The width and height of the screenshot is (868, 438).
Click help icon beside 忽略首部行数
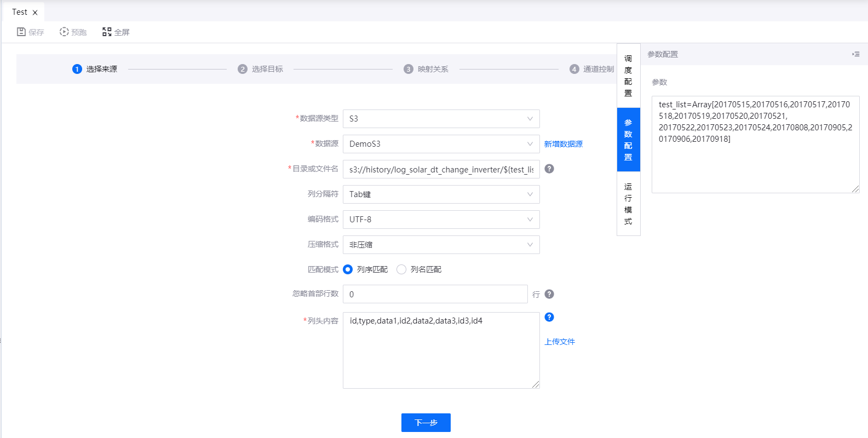(x=549, y=294)
